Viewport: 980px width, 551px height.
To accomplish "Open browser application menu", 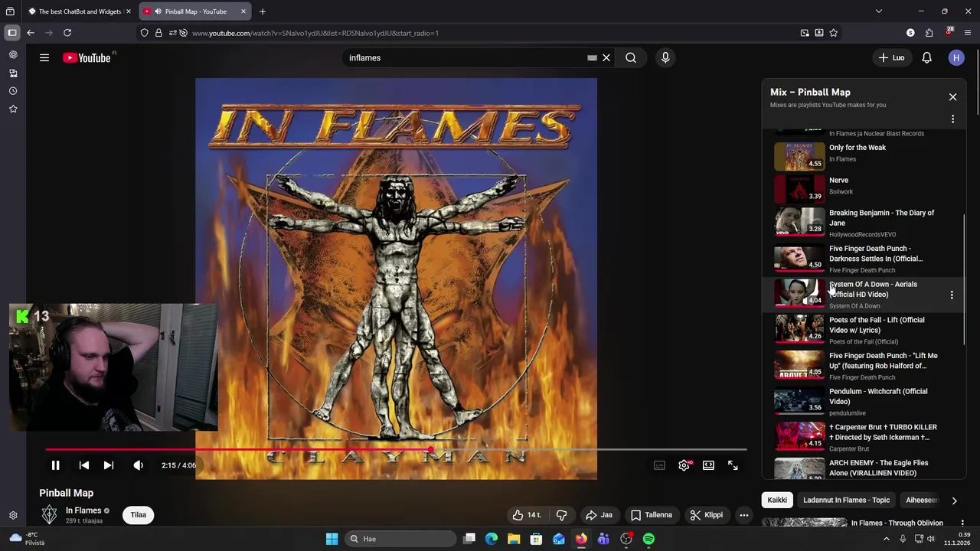I will tap(968, 33).
